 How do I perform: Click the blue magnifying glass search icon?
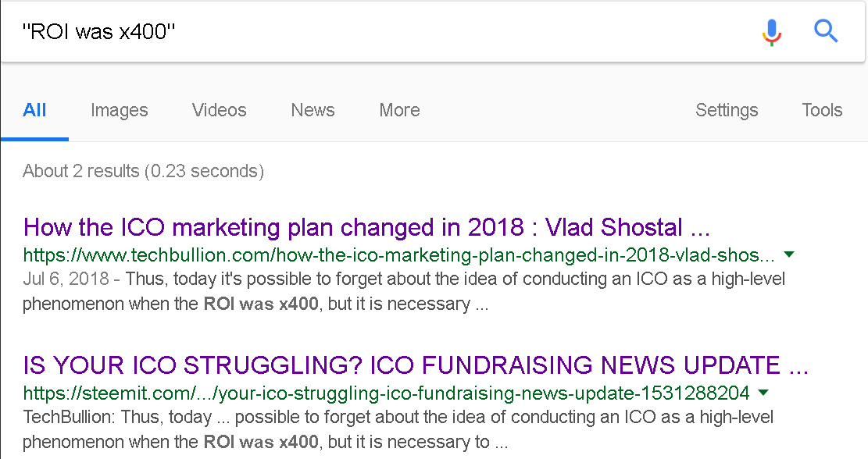(x=825, y=31)
